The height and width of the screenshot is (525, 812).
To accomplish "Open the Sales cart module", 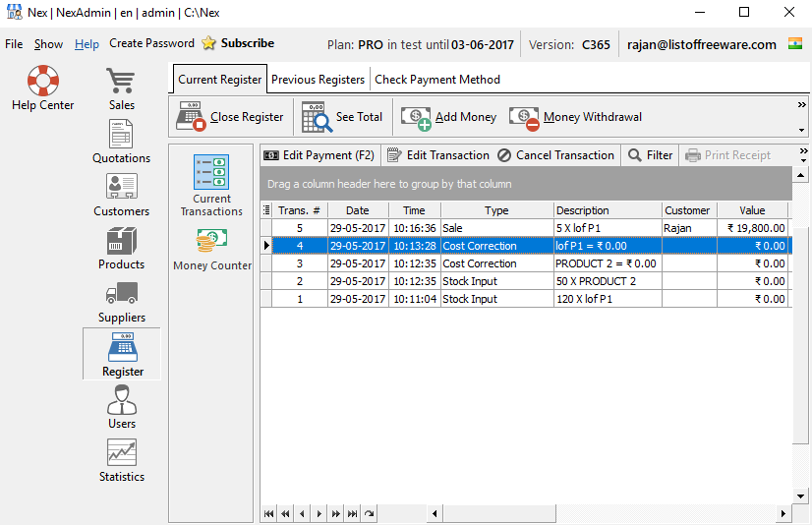I will 122,89.
